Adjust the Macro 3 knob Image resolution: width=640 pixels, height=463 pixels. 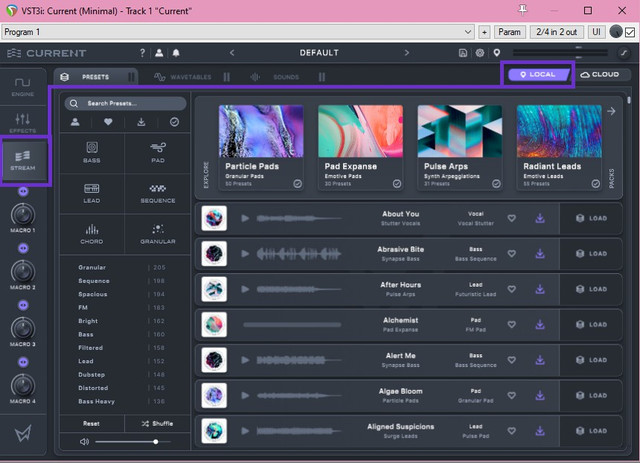(x=23, y=328)
